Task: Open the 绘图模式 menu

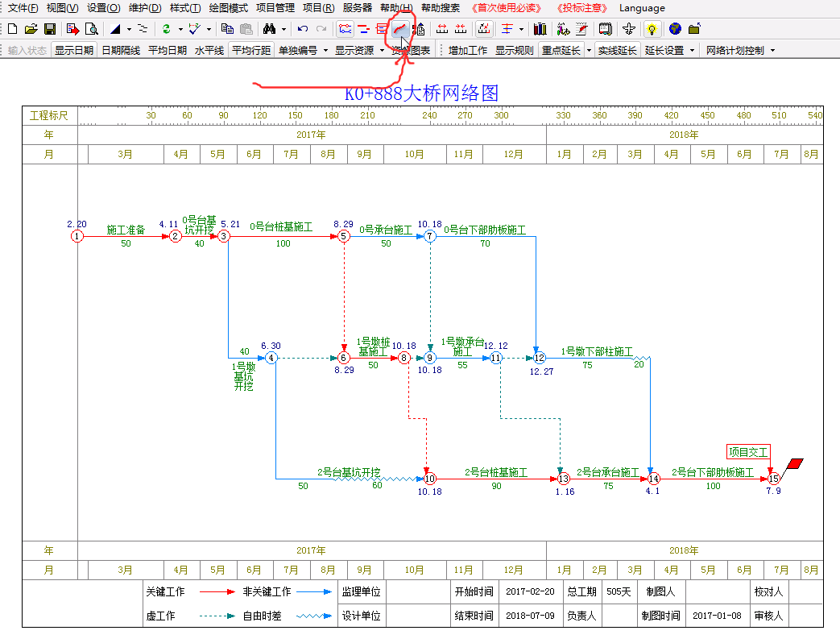Action: click(228, 8)
